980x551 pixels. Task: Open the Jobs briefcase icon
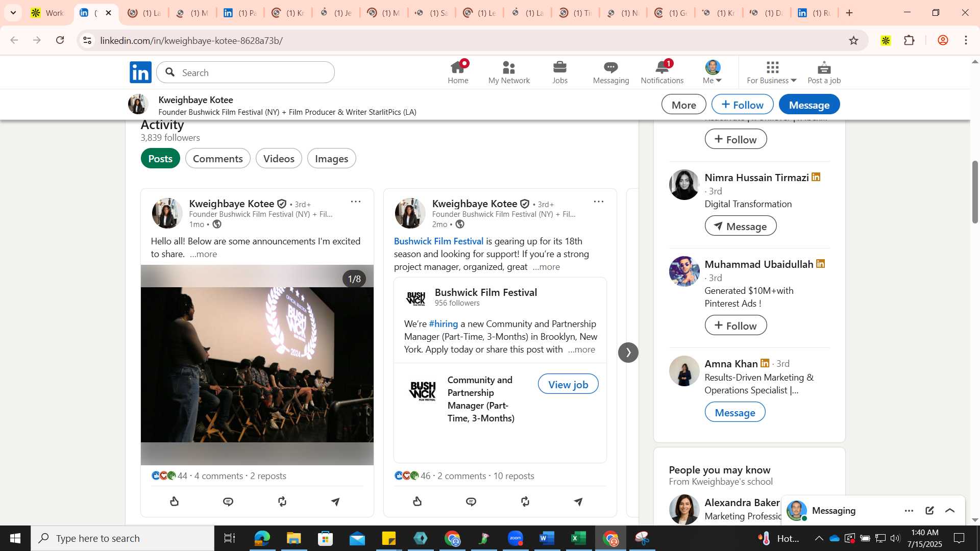tap(560, 72)
